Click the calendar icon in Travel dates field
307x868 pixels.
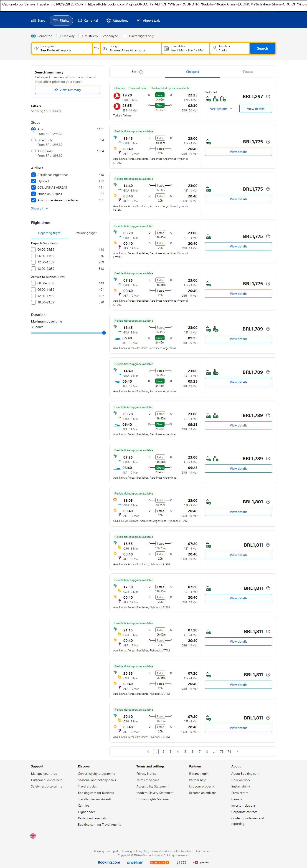(166, 48)
